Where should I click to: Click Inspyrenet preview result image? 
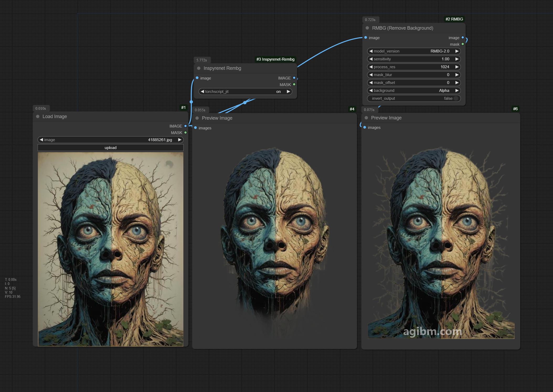275,243
